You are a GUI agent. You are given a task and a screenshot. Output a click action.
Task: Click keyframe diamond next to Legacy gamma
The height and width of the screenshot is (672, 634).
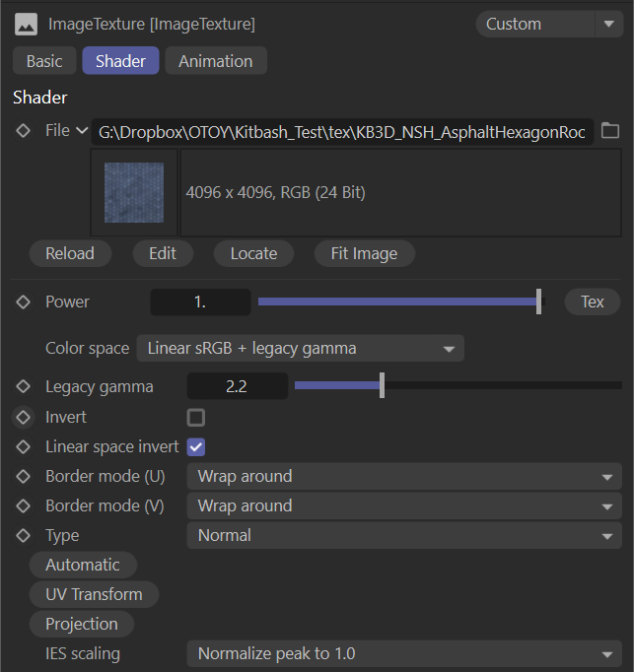click(24, 387)
